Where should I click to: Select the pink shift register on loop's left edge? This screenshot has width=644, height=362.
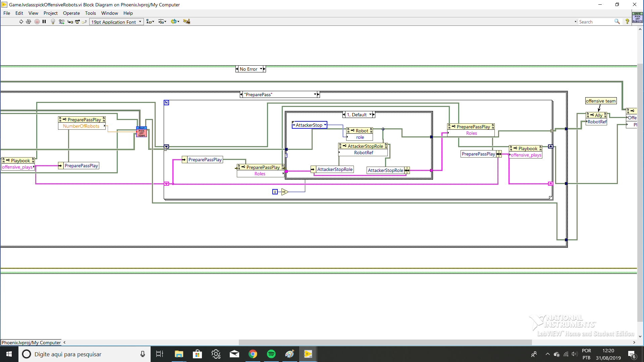coord(166,184)
